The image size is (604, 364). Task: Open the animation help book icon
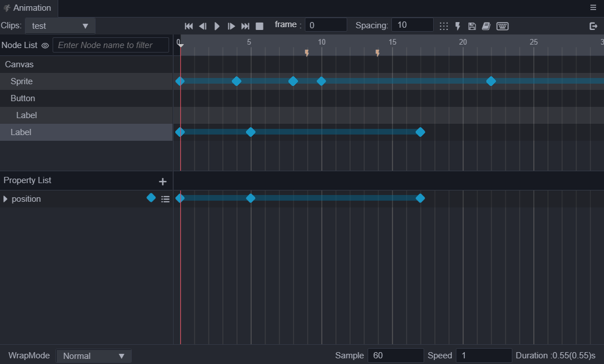coord(486,26)
